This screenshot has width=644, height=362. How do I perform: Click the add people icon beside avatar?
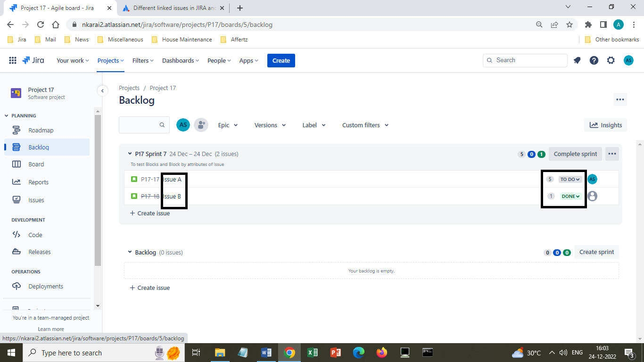(201, 125)
